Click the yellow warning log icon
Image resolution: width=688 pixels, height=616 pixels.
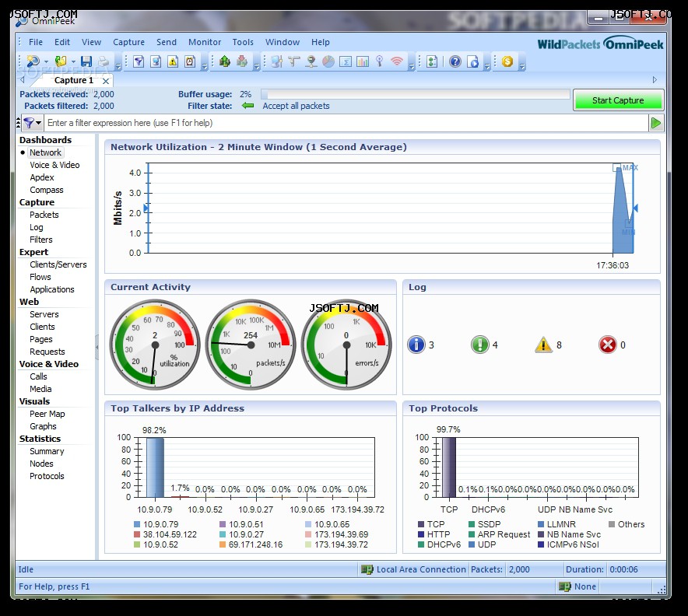point(543,345)
